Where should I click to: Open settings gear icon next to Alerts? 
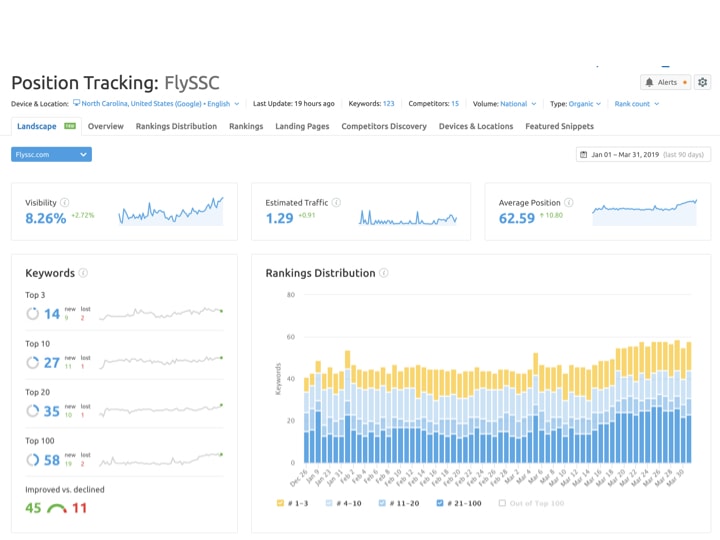coord(702,83)
